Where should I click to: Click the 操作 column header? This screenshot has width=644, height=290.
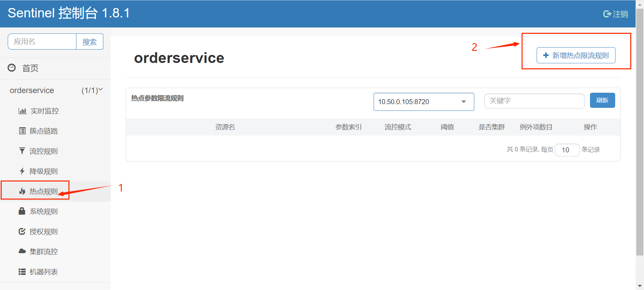[x=590, y=127]
